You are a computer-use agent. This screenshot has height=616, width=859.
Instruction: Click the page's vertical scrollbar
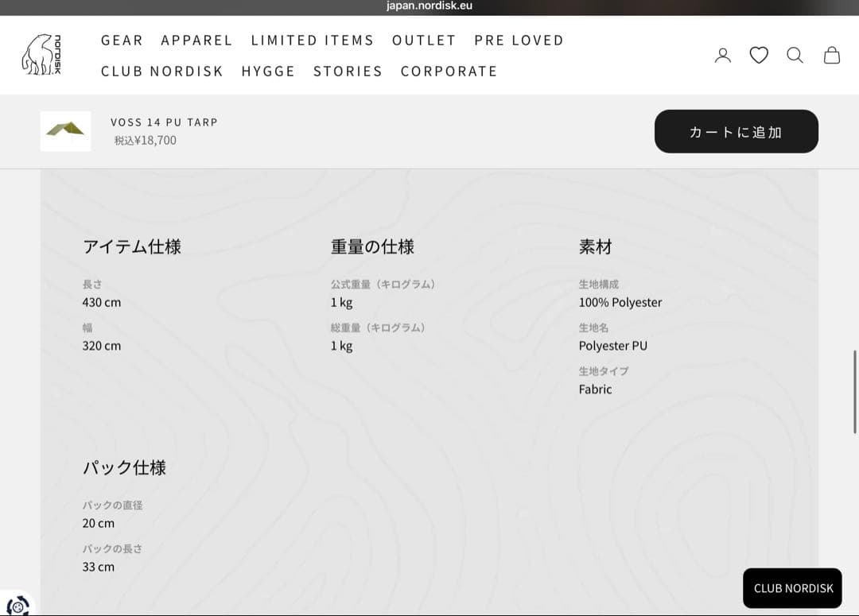click(855, 391)
